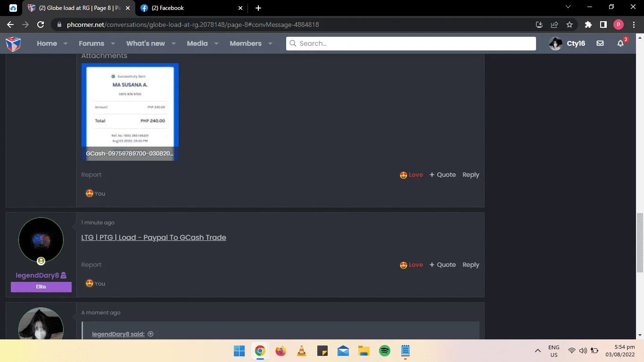Click Love on the GCash attachment message
The width and height of the screenshot is (644, 362).
pyautogui.click(x=411, y=175)
